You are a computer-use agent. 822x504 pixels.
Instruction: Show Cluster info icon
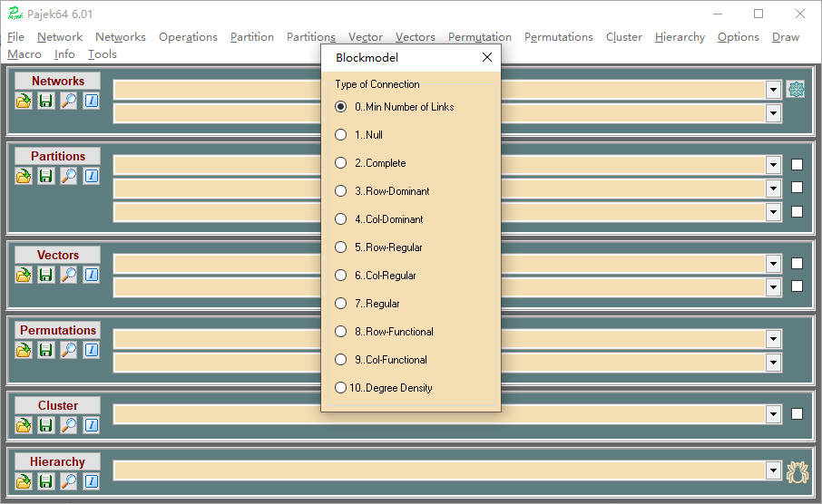pyautogui.click(x=92, y=425)
